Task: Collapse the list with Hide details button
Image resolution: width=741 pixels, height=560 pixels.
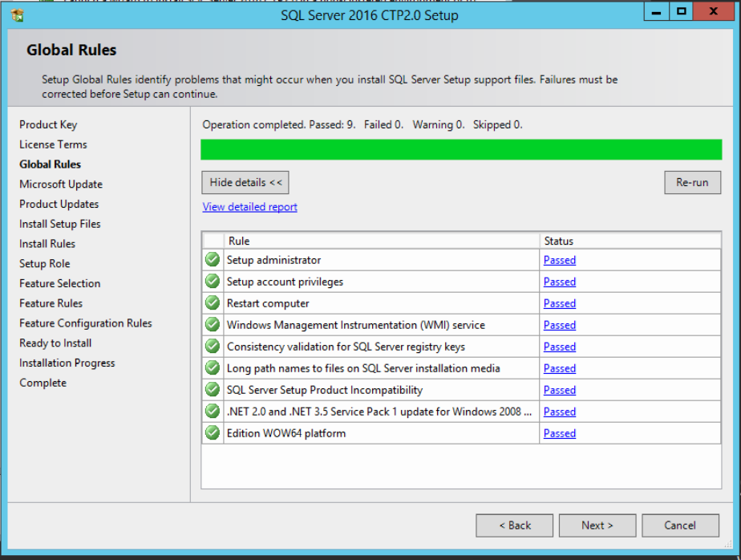Action: [245, 183]
